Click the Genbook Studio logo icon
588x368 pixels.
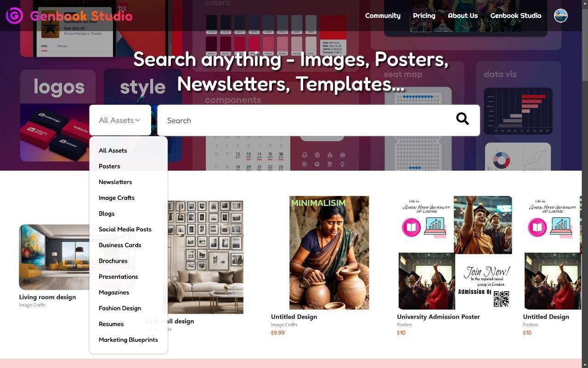pyautogui.click(x=14, y=16)
